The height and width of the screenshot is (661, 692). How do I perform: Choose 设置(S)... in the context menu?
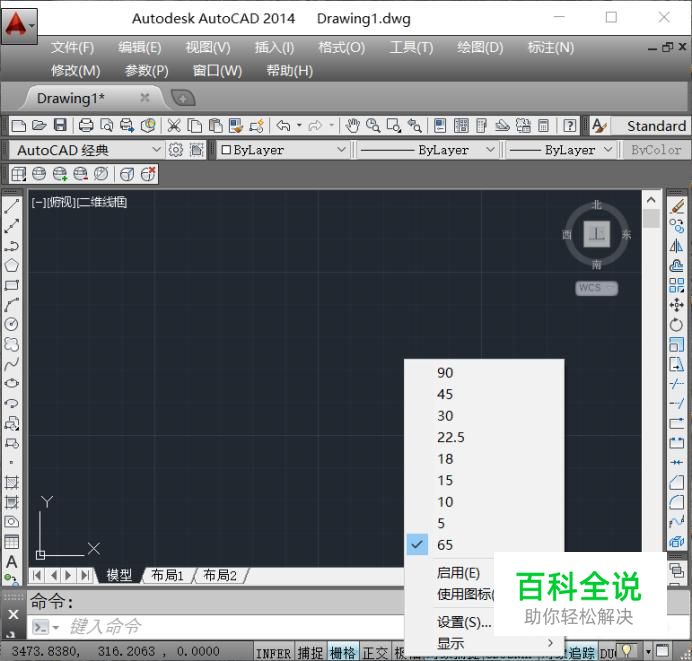(463, 622)
